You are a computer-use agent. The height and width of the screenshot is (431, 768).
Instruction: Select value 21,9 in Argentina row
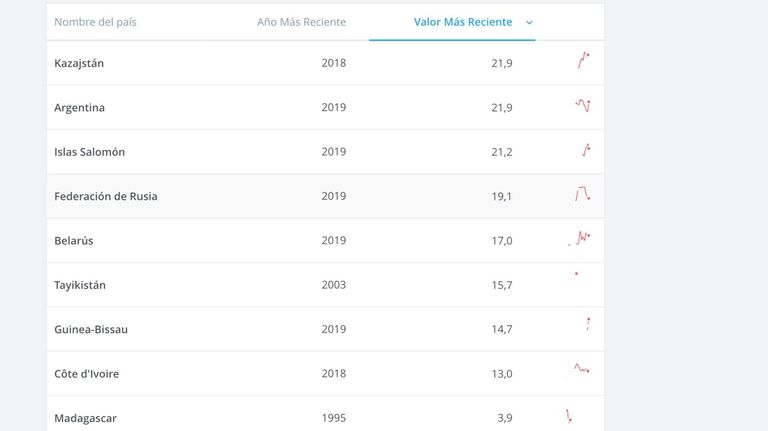click(502, 108)
